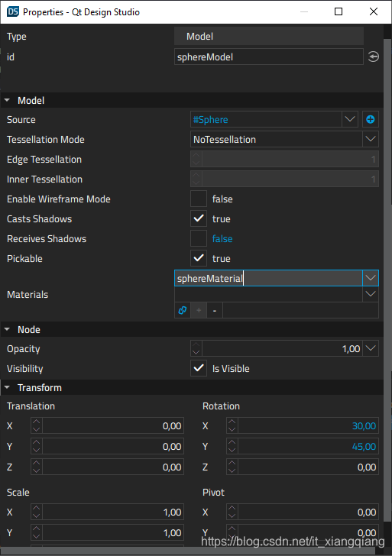Click the Scale X value field
This screenshot has width=392, height=556.
113,512
